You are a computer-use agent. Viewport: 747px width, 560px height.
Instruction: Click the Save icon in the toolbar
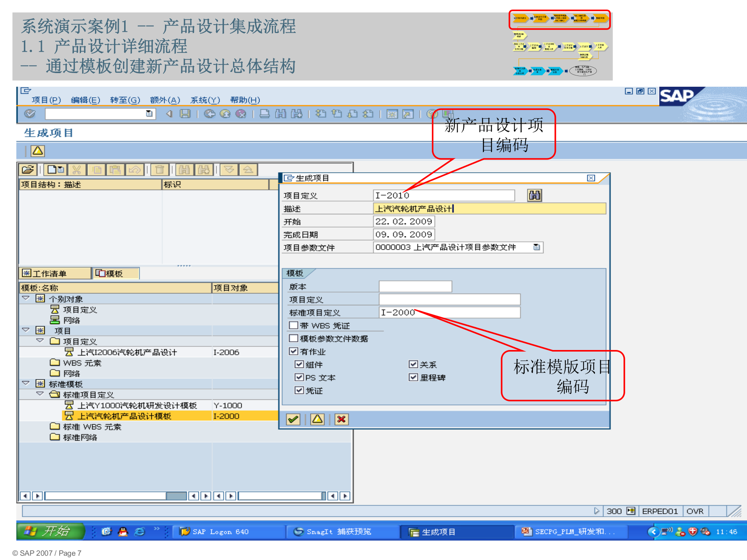pos(186,114)
